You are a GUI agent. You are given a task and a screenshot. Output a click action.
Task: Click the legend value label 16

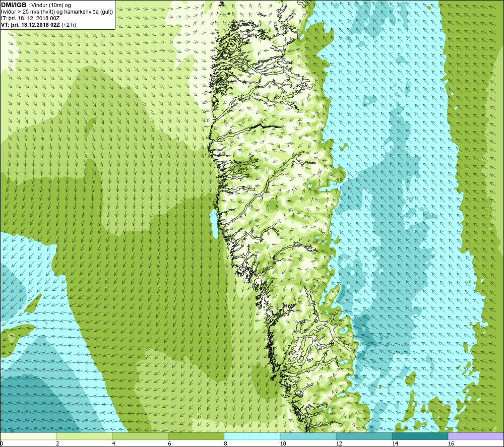pos(451,444)
